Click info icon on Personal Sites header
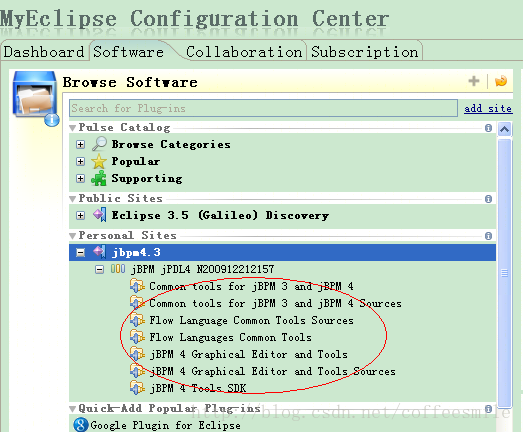 [488, 236]
